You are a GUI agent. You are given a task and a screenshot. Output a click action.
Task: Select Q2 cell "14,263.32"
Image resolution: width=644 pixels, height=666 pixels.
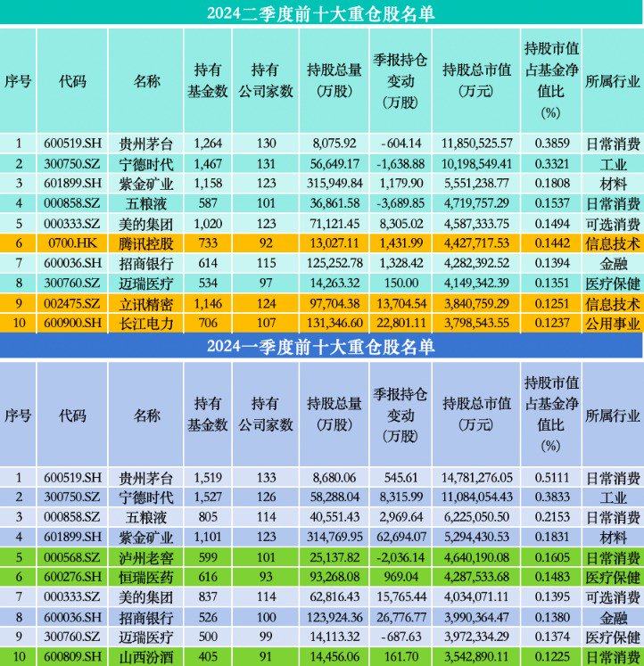coord(334,284)
